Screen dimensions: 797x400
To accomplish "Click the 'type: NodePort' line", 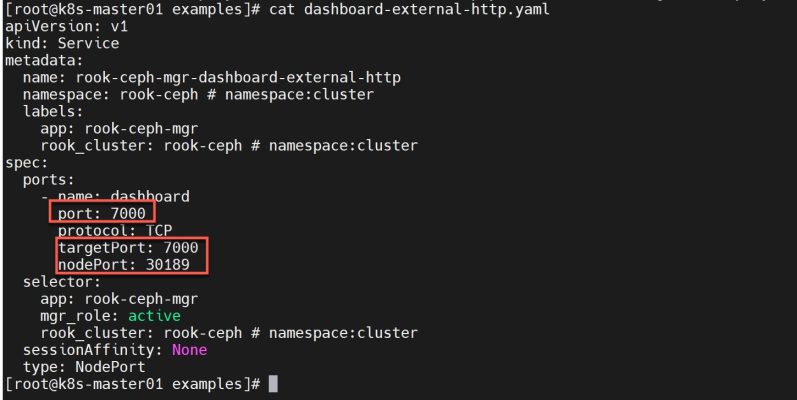I will click(x=84, y=367).
